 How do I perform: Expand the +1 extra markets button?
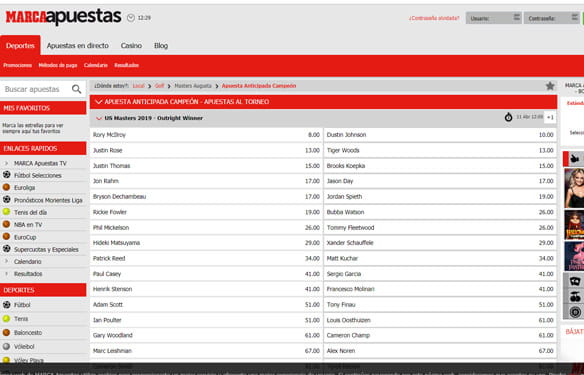(x=550, y=117)
